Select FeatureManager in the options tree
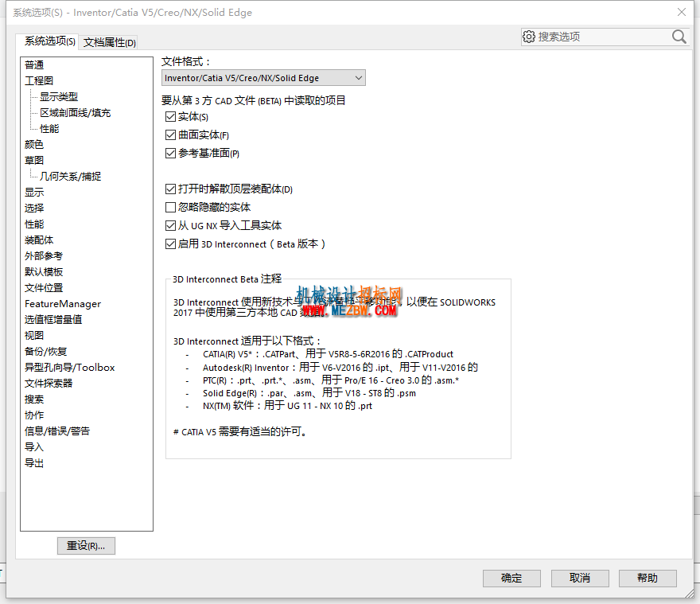700x604 pixels. (x=63, y=304)
